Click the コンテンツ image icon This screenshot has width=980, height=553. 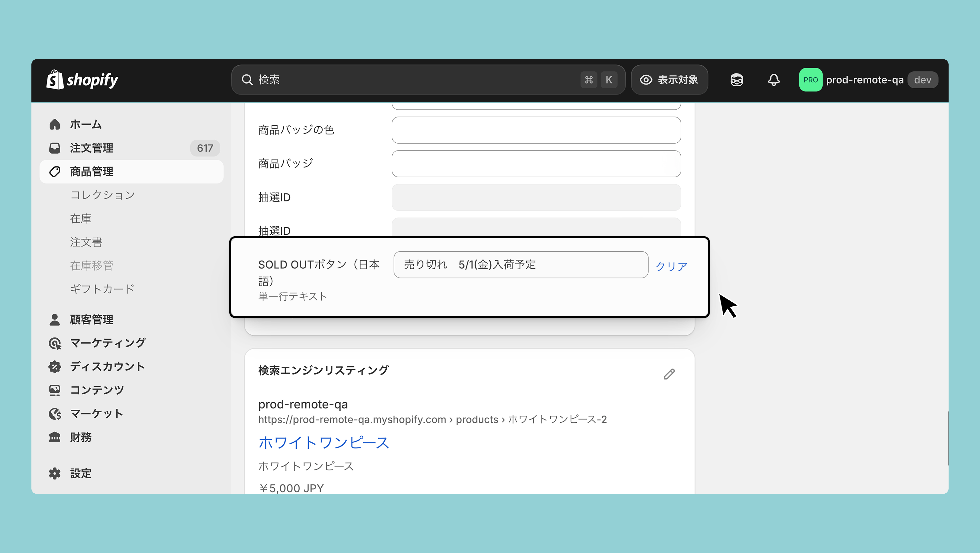click(x=55, y=390)
